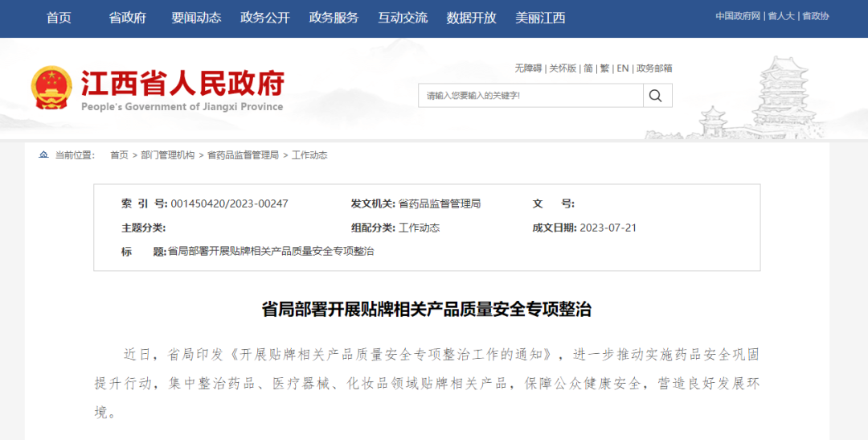The image size is (868, 440).
Task: Open the 省人大 link
Action: (x=780, y=16)
